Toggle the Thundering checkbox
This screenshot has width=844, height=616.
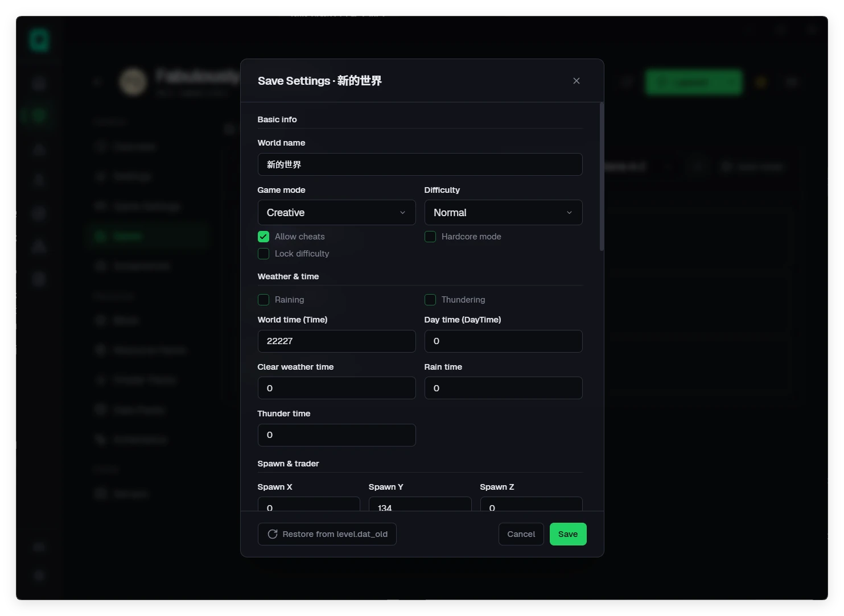(x=430, y=300)
